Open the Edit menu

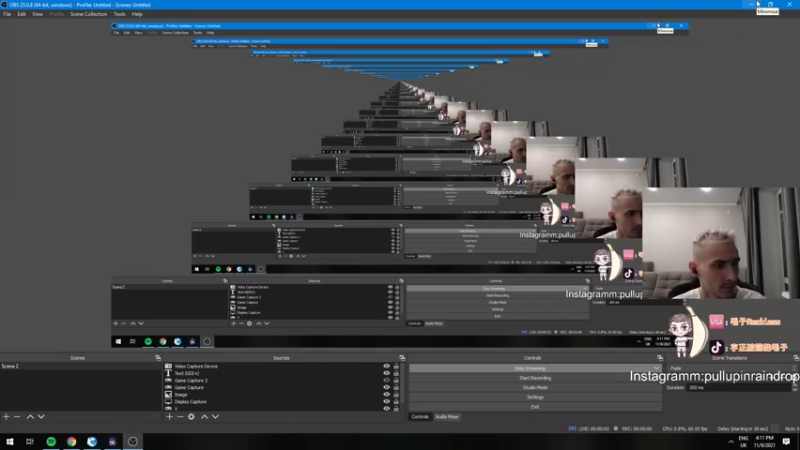tap(21, 14)
